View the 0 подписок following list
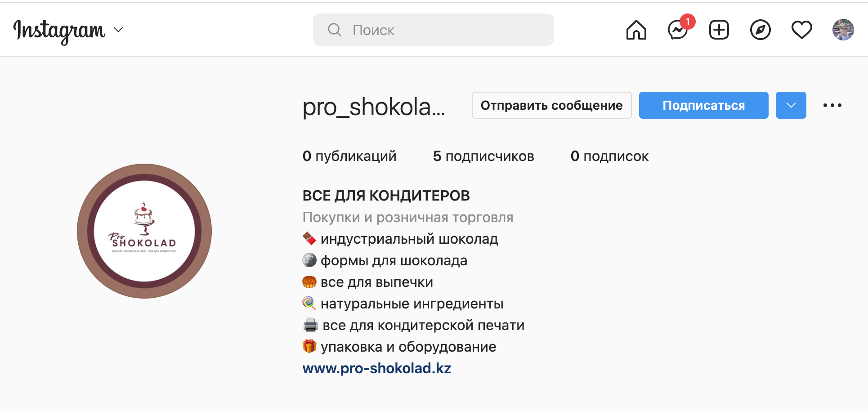This screenshot has width=868, height=411. coord(609,156)
